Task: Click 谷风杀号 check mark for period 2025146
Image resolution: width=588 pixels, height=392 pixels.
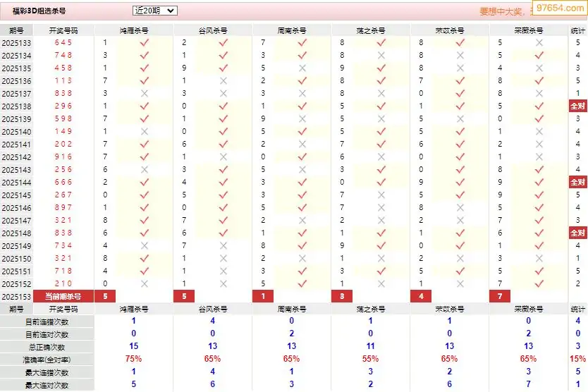Action: 223,208
